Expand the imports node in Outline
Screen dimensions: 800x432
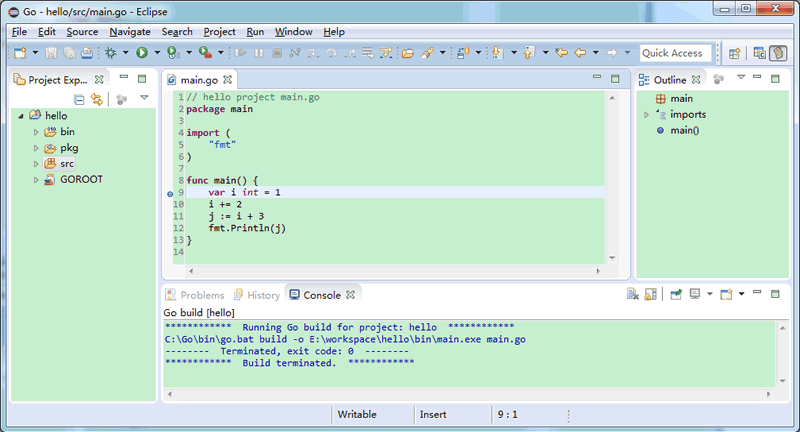pos(647,115)
